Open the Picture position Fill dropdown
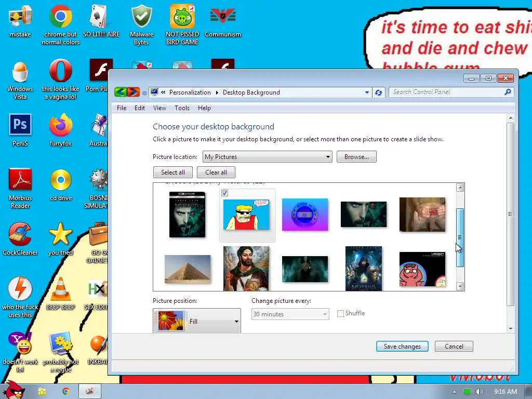The image size is (532, 399). [x=197, y=321]
